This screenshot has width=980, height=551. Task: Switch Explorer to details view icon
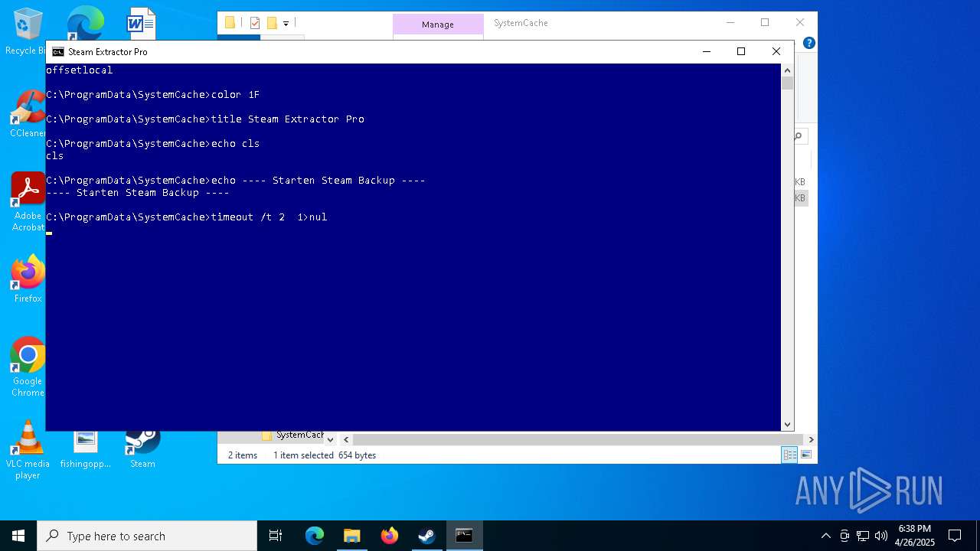tap(789, 455)
